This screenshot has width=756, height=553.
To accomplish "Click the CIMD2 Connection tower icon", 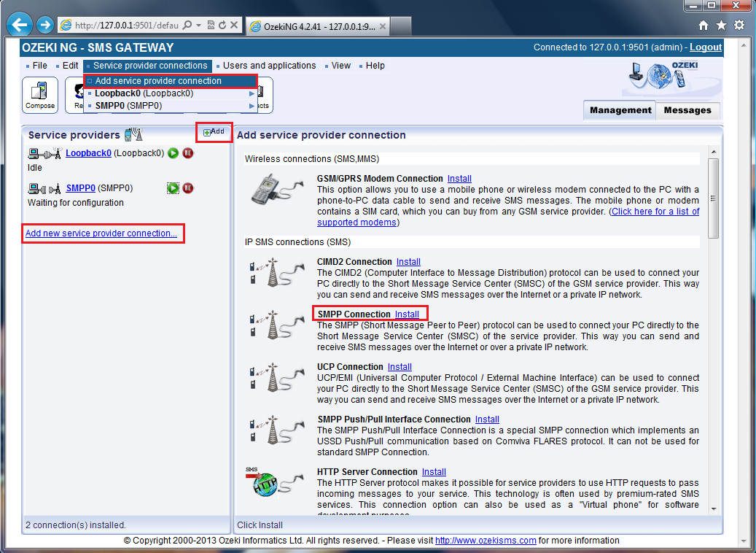I will tap(277, 272).
